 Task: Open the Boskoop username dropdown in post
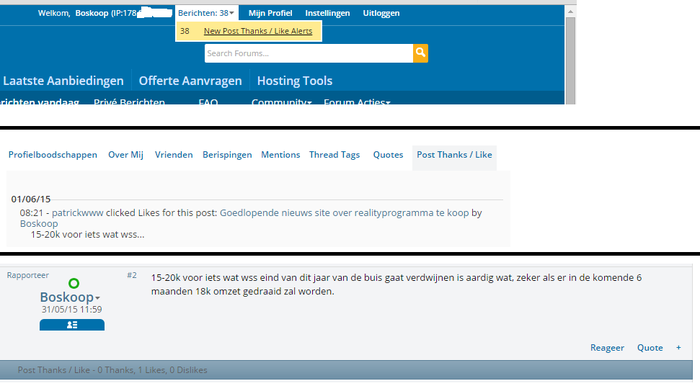(70, 297)
